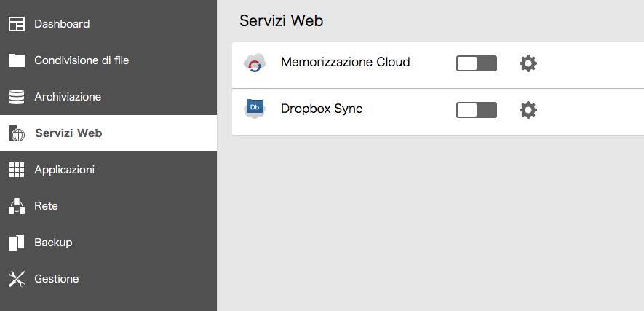Click the Dashboard layout icon in the sidebar
Viewport: 644px width, 311px height.
click(17, 24)
